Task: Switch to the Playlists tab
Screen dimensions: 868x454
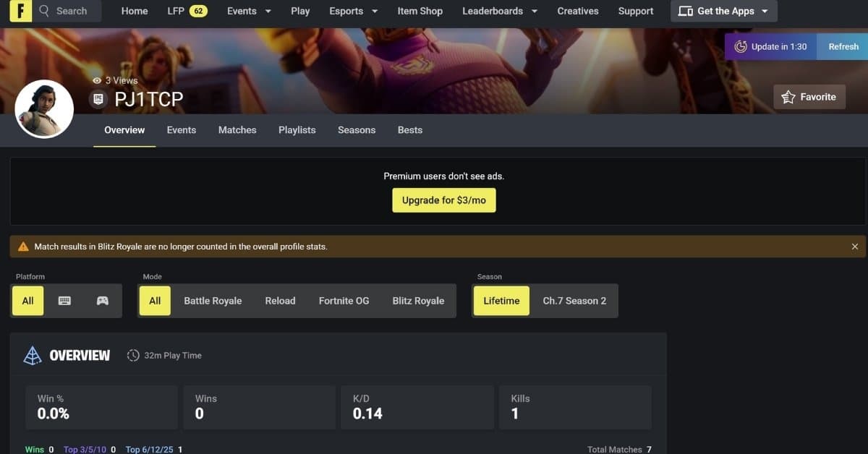Action: click(297, 130)
